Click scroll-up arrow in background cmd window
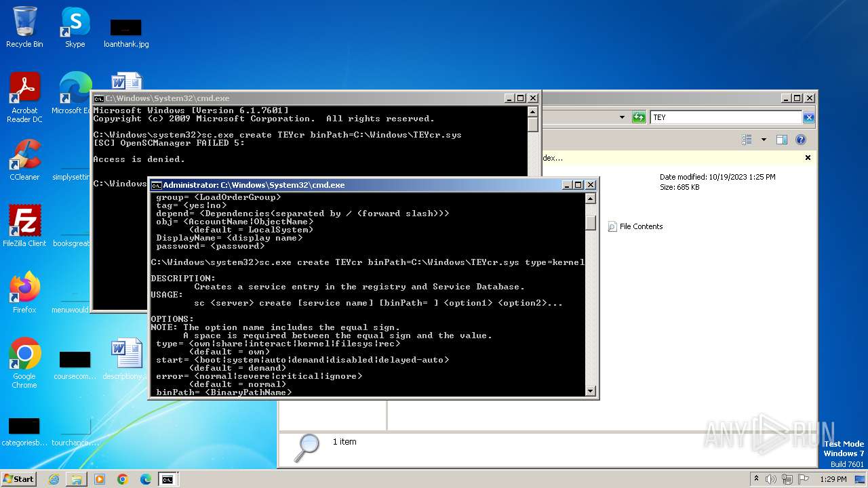The height and width of the screenshot is (488, 868). pyautogui.click(x=533, y=112)
